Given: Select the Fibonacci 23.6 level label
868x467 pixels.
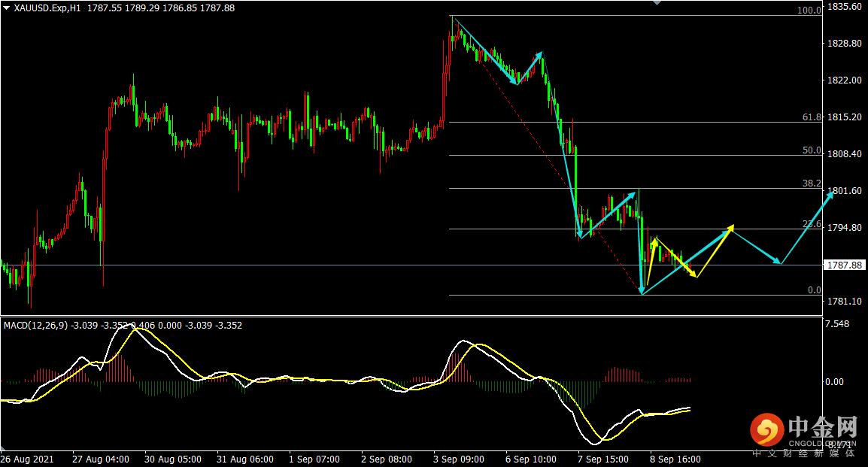Looking at the screenshot, I should tap(812, 224).
